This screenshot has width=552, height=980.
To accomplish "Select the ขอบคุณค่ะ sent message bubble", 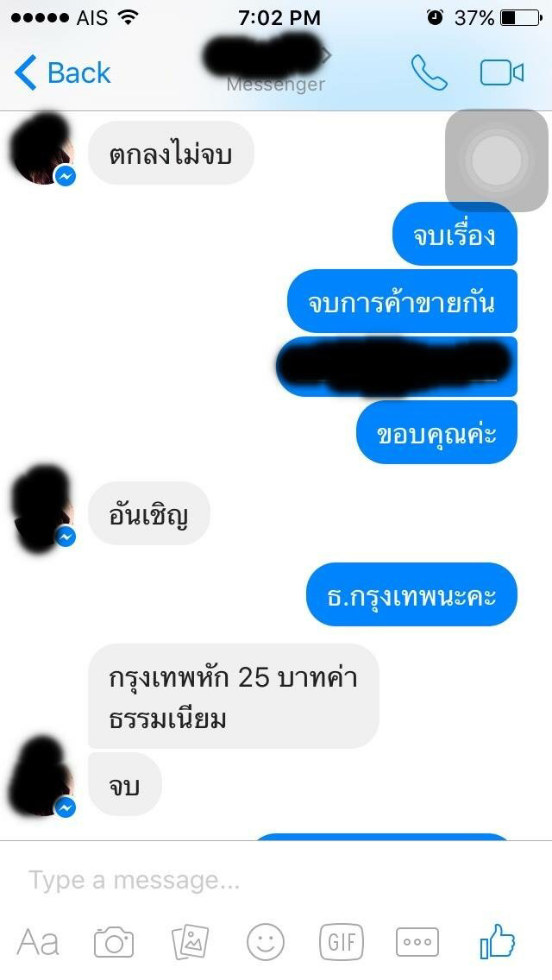I will [436, 432].
